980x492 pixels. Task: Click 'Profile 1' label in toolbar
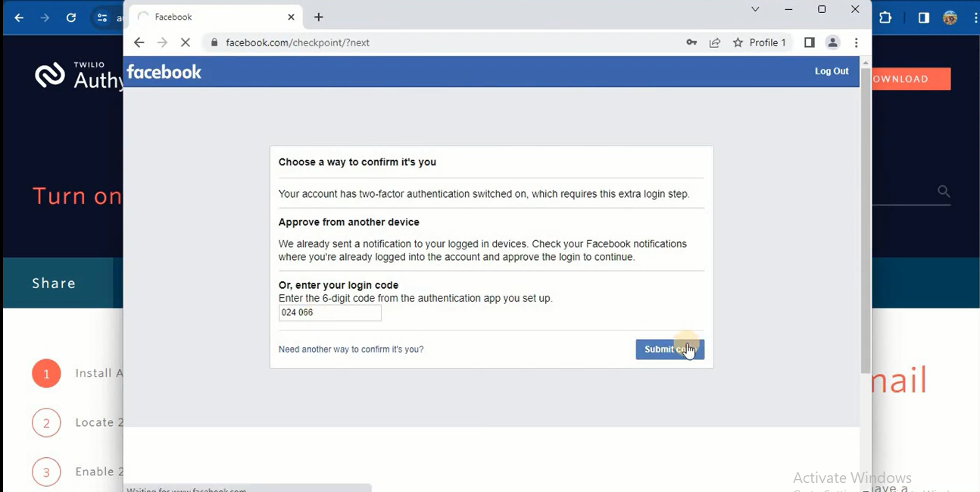pyautogui.click(x=768, y=42)
